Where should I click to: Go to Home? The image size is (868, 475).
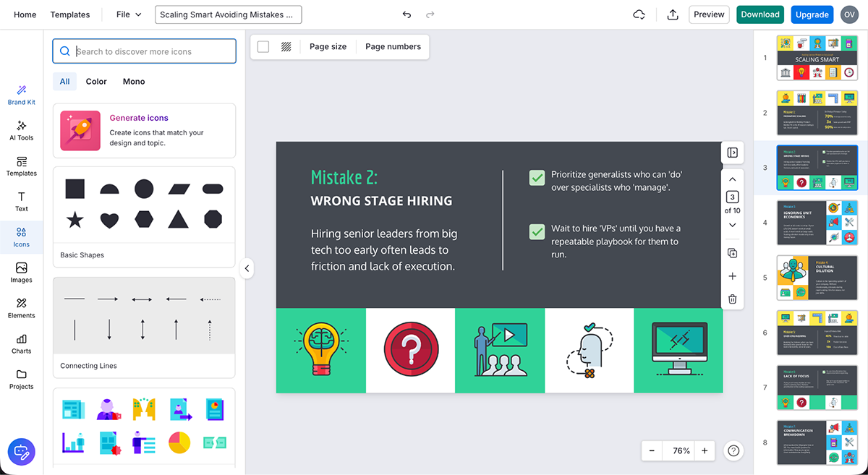(25, 14)
